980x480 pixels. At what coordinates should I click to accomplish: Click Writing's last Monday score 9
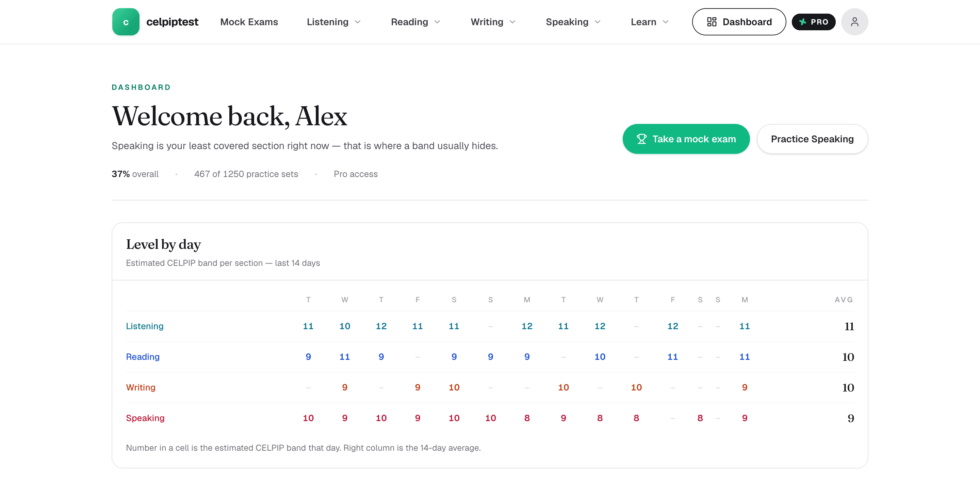(745, 387)
